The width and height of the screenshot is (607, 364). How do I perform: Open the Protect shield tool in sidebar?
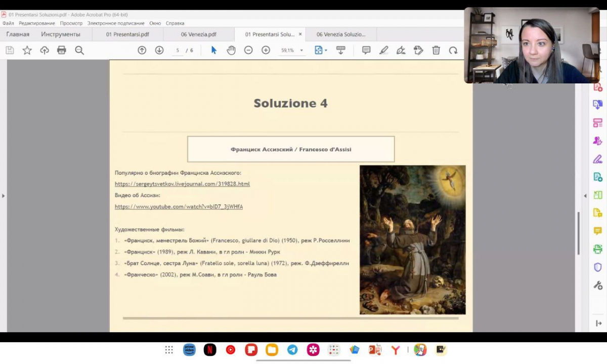(598, 267)
